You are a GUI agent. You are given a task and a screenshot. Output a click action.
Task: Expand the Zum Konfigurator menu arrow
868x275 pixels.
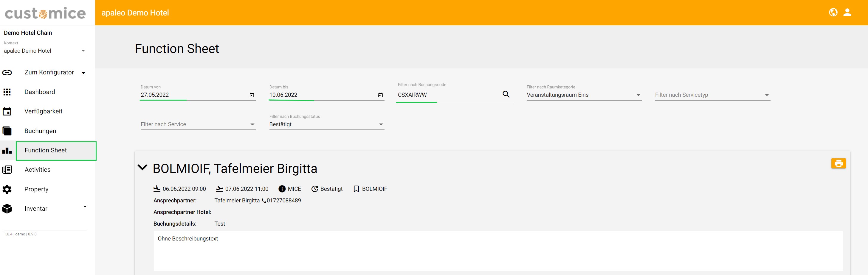tap(83, 73)
